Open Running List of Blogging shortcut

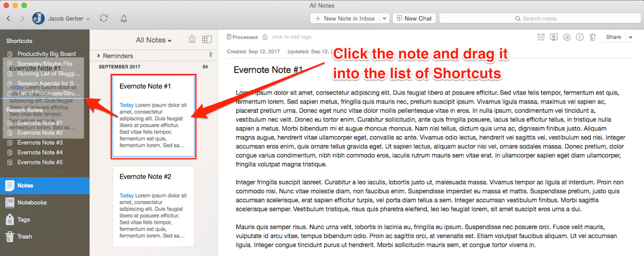pyautogui.click(x=49, y=74)
